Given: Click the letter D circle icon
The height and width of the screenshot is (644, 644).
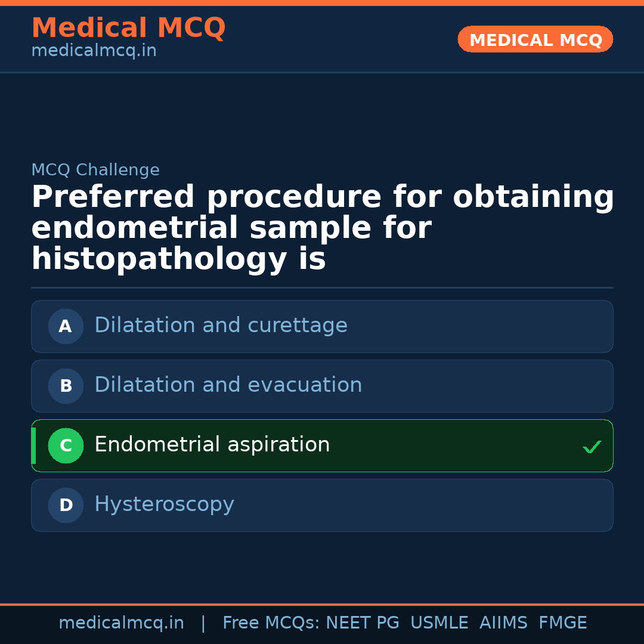Looking at the screenshot, I should [66, 505].
